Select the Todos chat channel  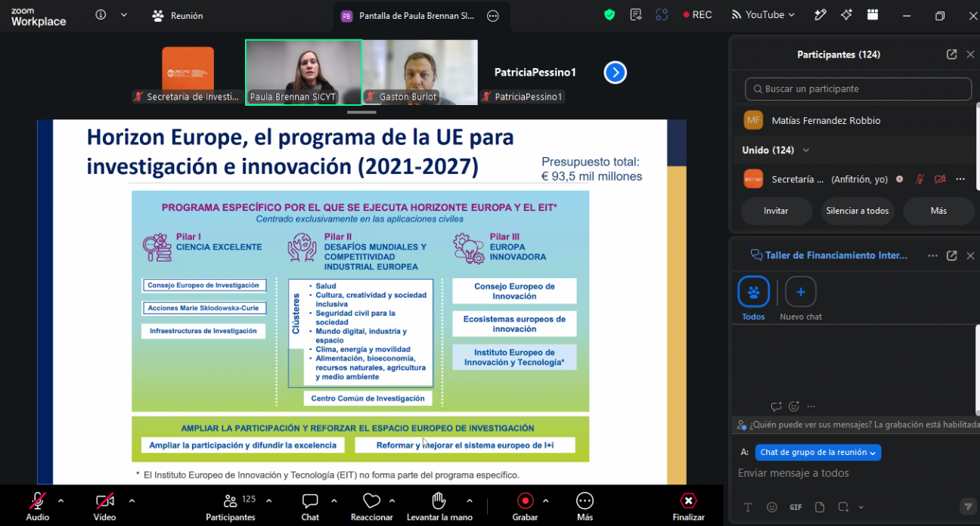pos(753,298)
